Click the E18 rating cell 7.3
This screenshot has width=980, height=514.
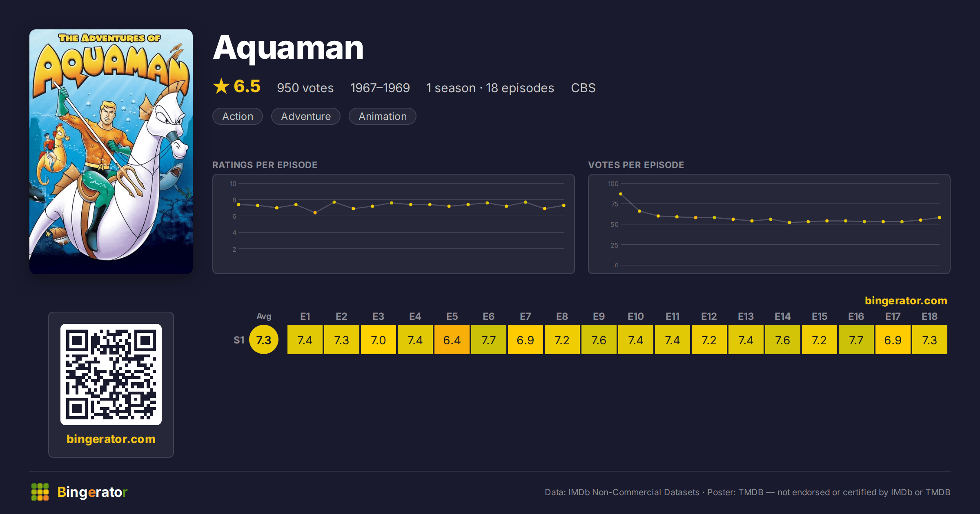click(930, 339)
